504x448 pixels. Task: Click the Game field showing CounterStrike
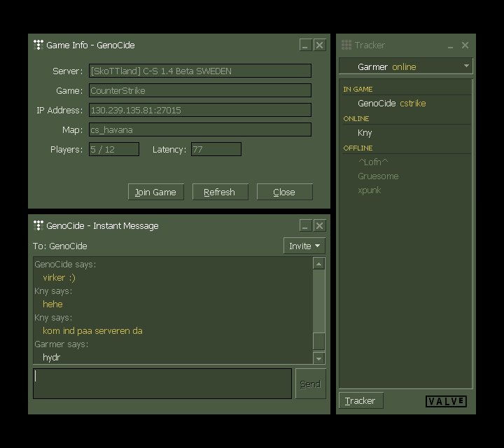[x=200, y=90]
